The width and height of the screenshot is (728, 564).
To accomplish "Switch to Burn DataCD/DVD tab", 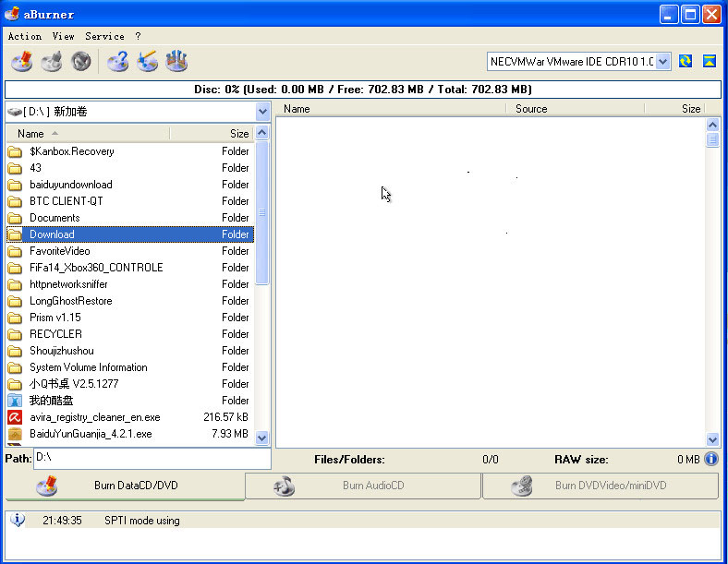I will tap(125, 486).
